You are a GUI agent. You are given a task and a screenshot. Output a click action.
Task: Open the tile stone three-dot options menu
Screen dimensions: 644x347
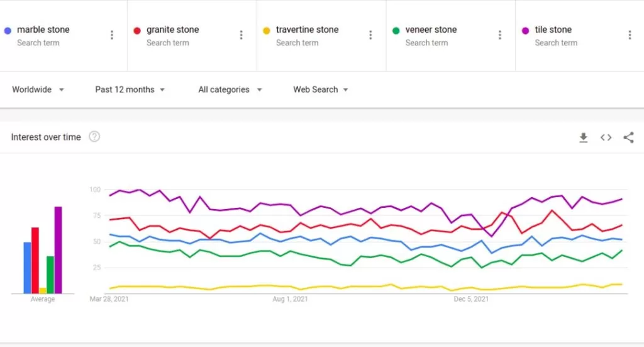[x=630, y=35]
